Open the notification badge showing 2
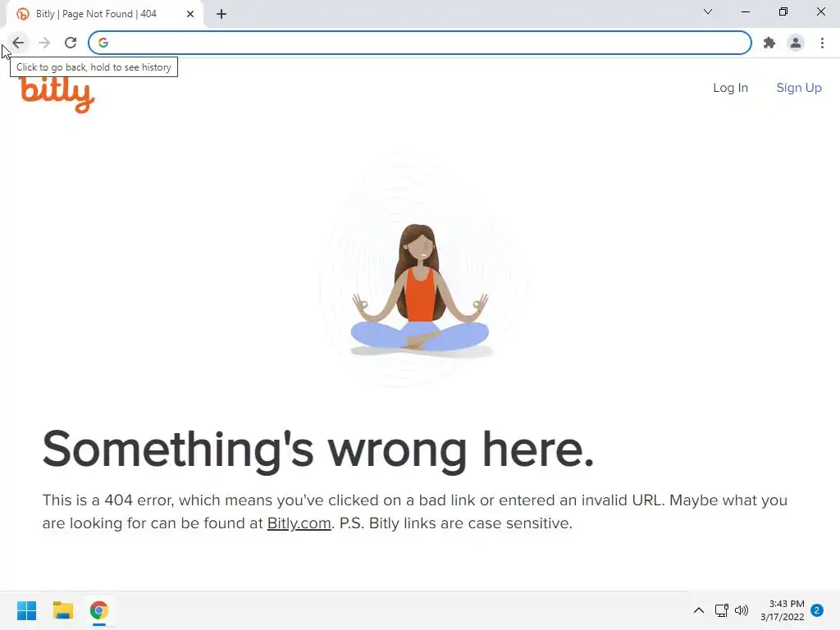 pyautogui.click(x=817, y=610)
